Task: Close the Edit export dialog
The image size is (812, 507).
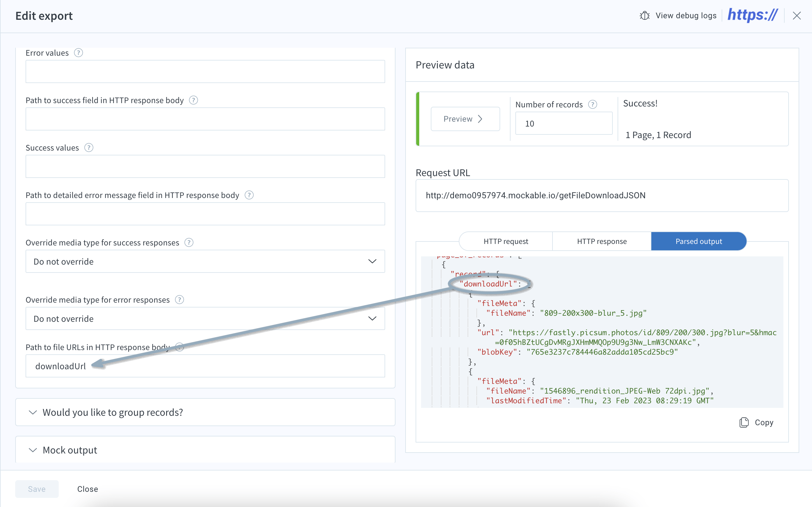Action: (x=797, y=16)
